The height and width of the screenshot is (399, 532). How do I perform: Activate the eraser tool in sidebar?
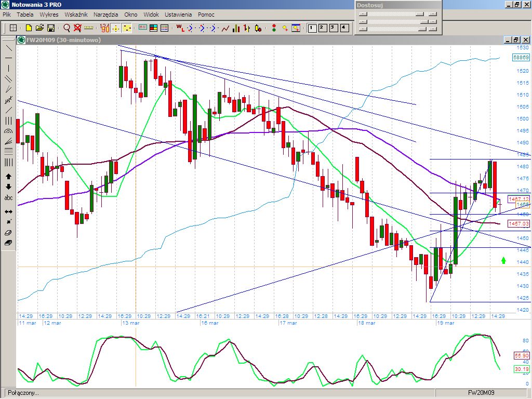(x=8, y=233)
